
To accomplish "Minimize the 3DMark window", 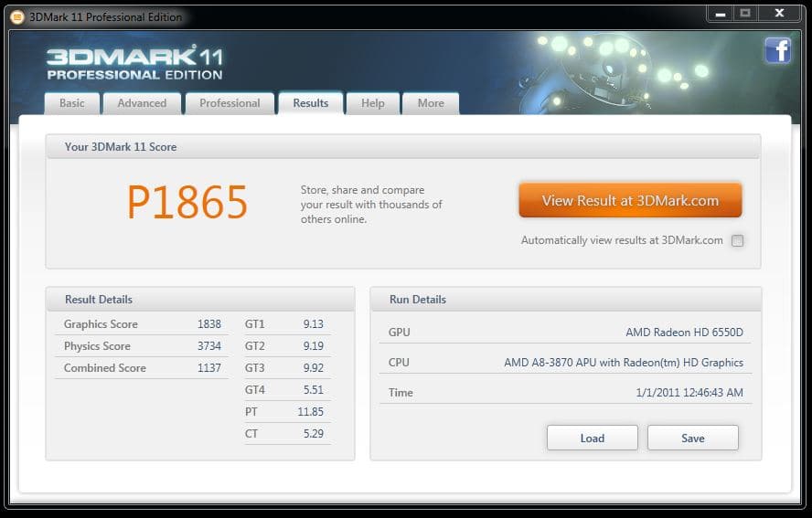I will pos(721,14).
